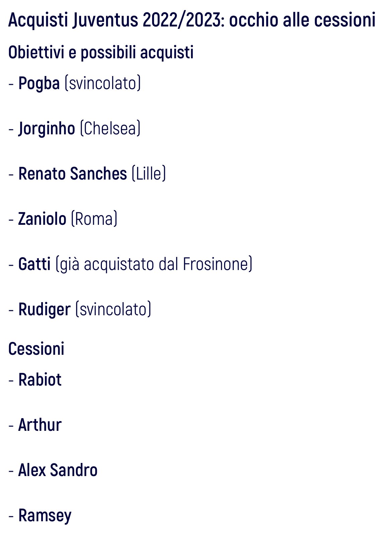Select the 'Obiettivi e possibili acquisti' subheading
392x534 pixels.
coord(101,53)
